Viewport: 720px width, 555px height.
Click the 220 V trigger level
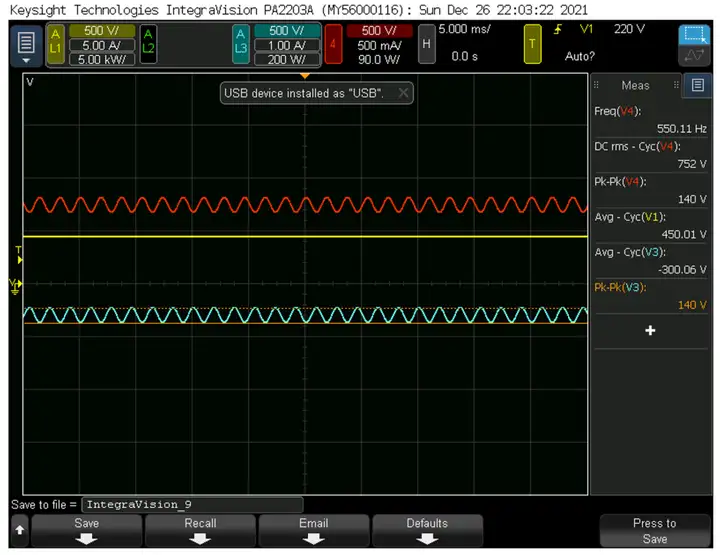coord(629,29)
